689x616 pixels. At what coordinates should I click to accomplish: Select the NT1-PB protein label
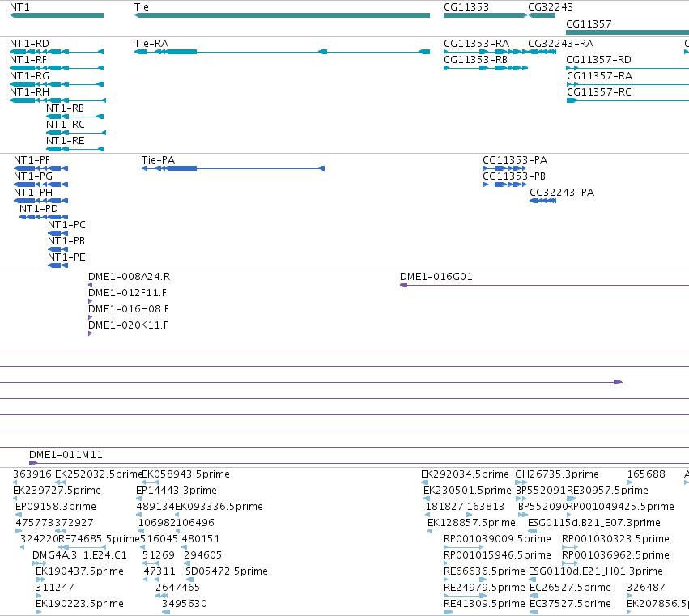click(x=66, y=242)
